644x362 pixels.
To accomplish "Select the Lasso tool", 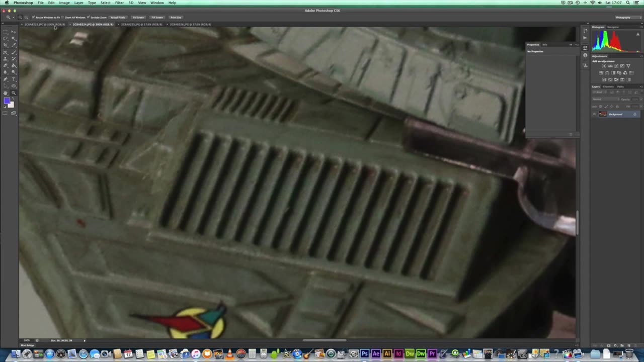I will pos(5,38).
